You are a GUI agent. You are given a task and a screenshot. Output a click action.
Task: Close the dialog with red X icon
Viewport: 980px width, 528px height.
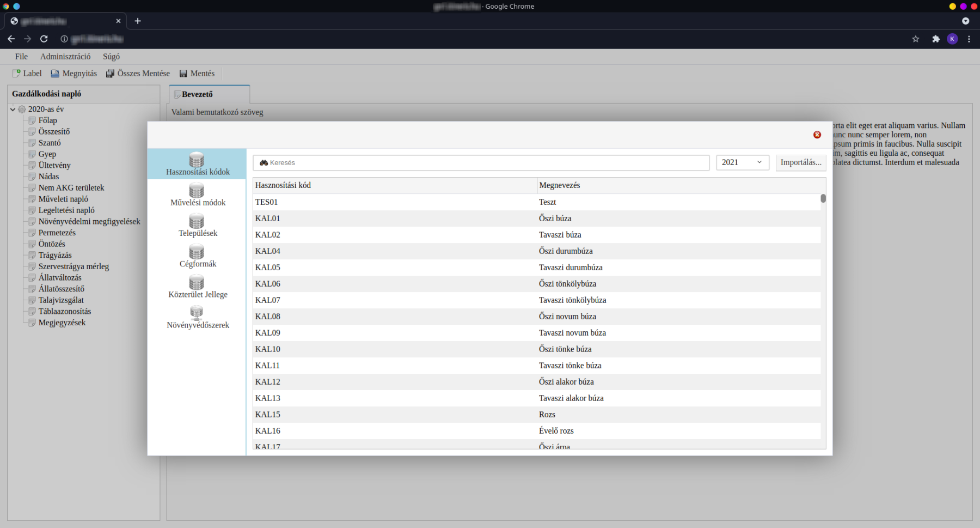817,135
